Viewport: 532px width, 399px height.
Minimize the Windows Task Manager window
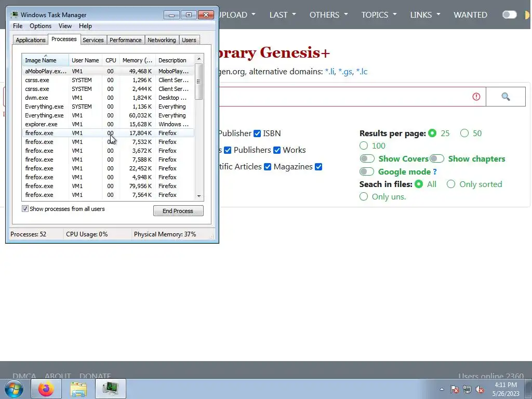click(171, 15)
